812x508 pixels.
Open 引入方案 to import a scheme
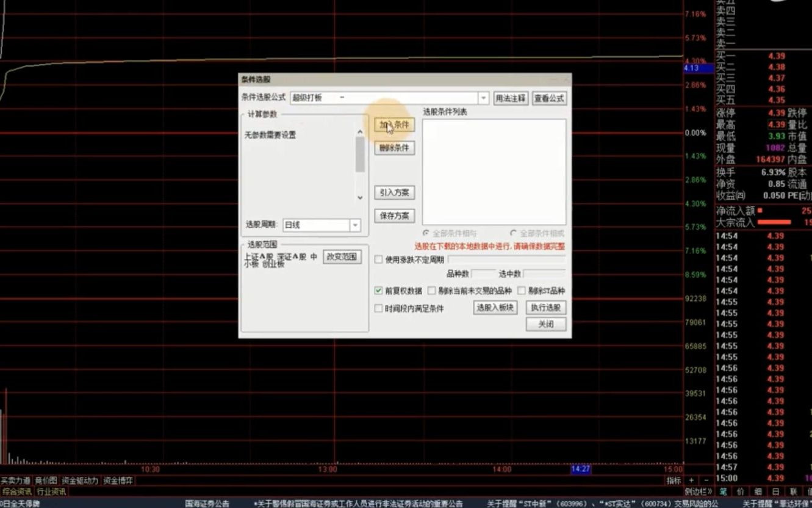394,192
